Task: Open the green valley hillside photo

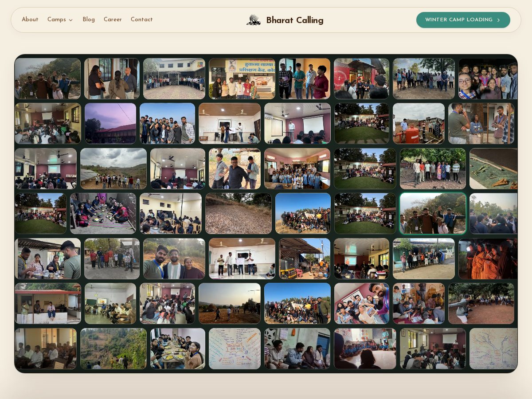Action: tap(113, 348)
